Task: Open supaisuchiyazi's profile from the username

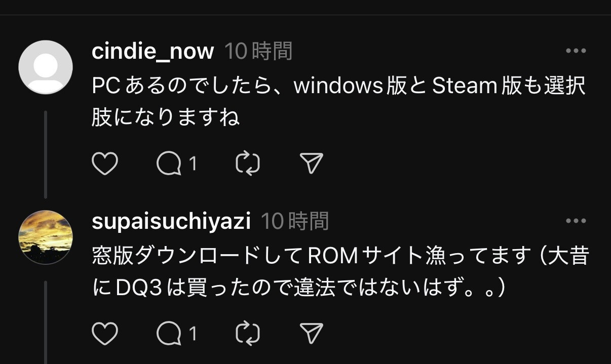Action: [x=171, y=222]
